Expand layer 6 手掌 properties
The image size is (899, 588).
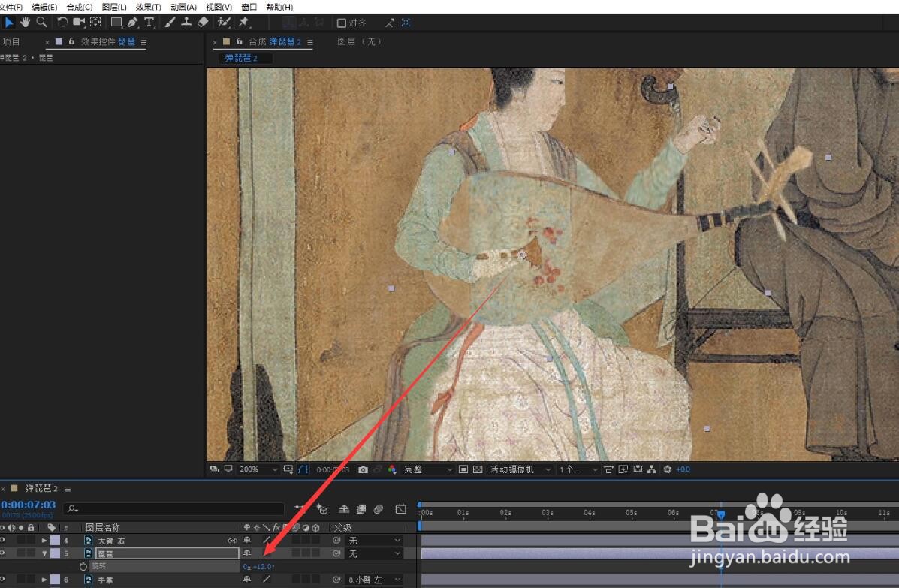click(x=44, y=580)
